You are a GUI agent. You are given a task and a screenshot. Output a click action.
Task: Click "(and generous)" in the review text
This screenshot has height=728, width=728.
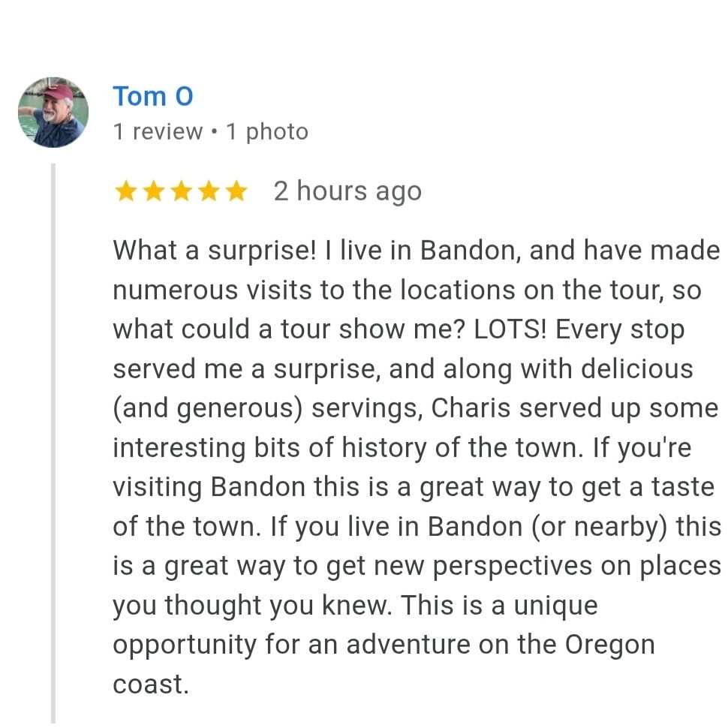click(x=207, y=408)
